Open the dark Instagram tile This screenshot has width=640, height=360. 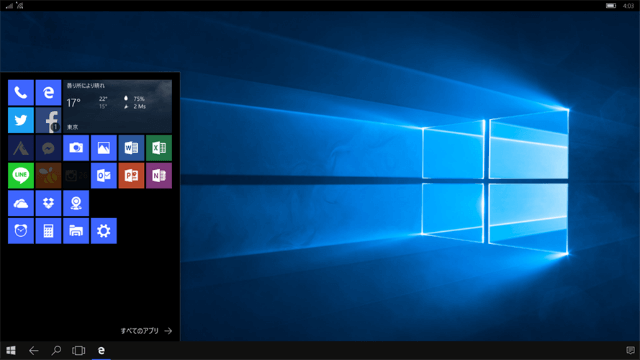coord(76,176)
